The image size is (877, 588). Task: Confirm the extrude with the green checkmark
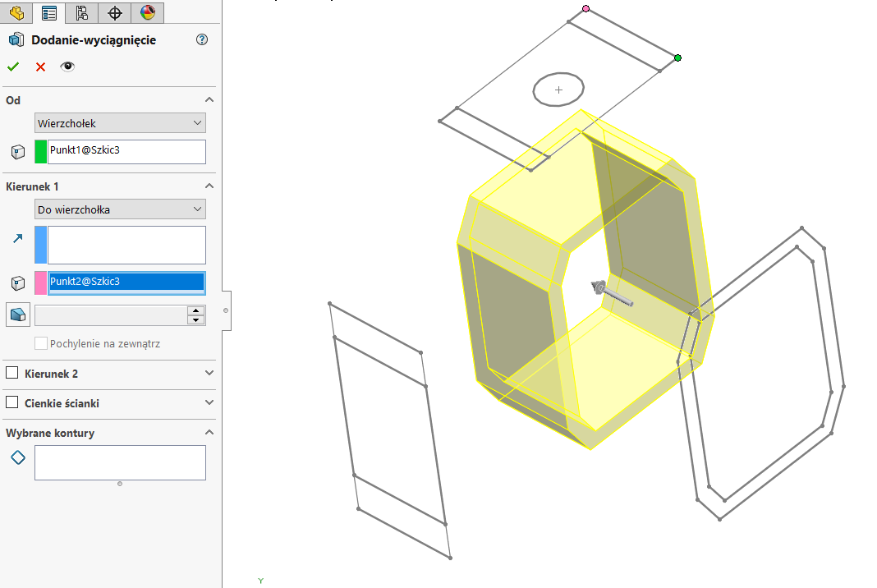point(13,67)
